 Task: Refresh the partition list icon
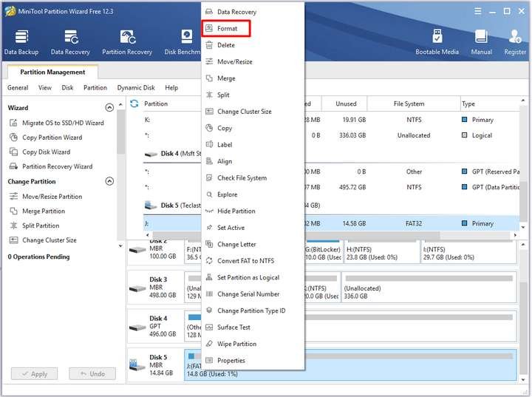[x=134, y=104]
